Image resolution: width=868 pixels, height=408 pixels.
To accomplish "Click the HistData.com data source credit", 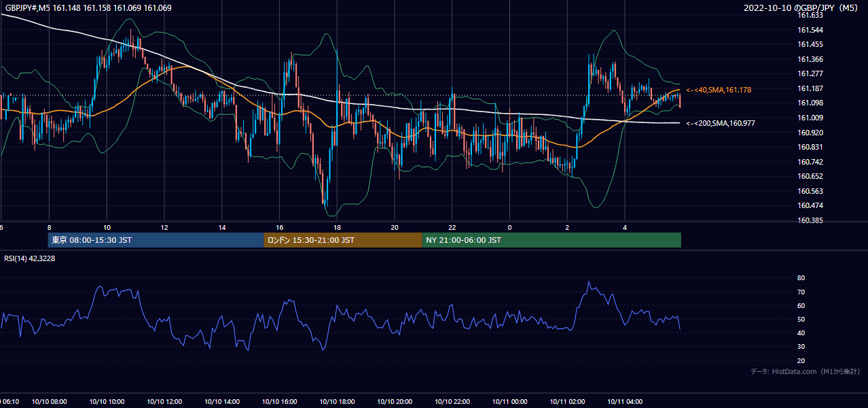I will tap(805, 371).
